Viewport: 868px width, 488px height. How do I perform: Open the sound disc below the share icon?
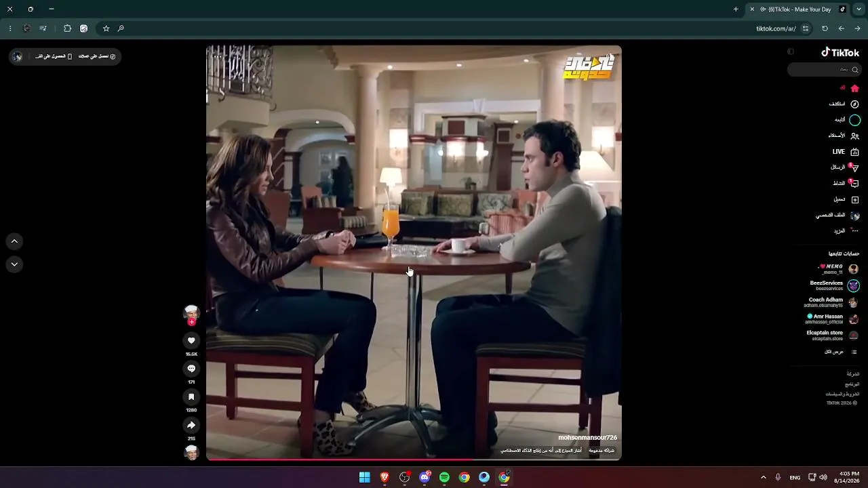[191, 453]
